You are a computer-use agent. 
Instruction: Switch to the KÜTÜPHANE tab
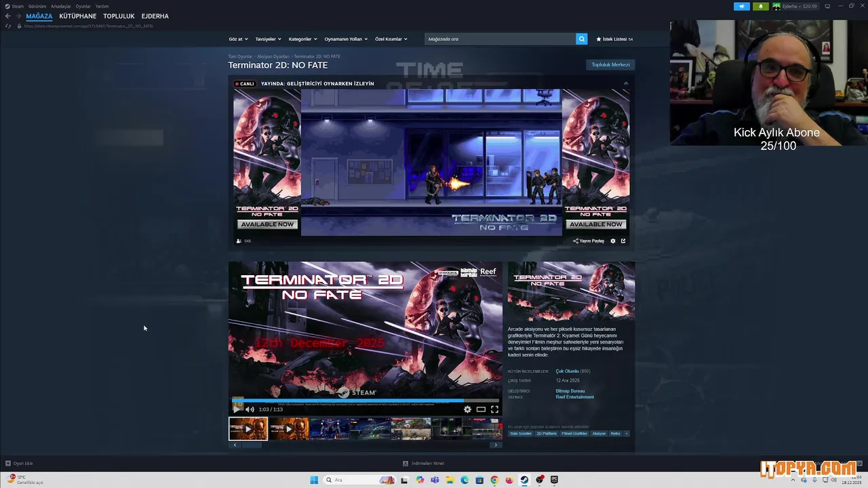(x=78, y=16)
